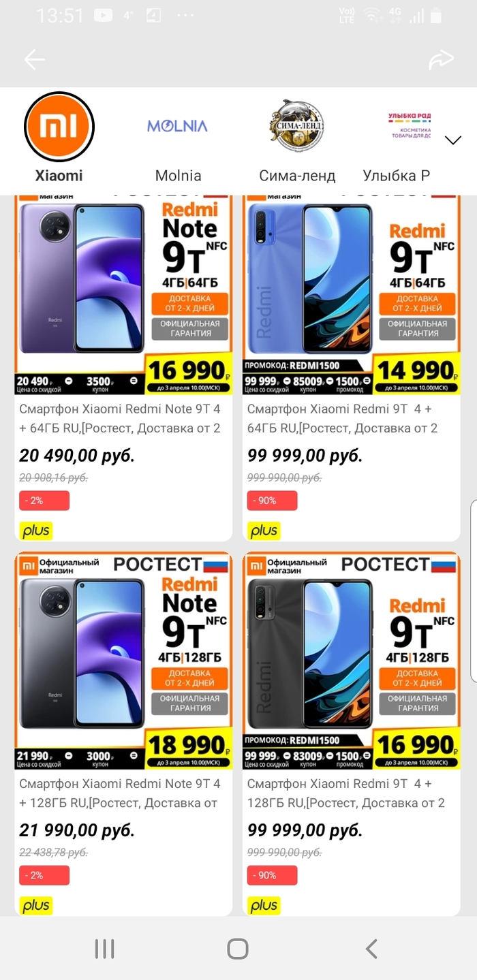Select the Xiaomi Mi logo store
This screenshot has width=477, height=980.
tap(59, 126)
